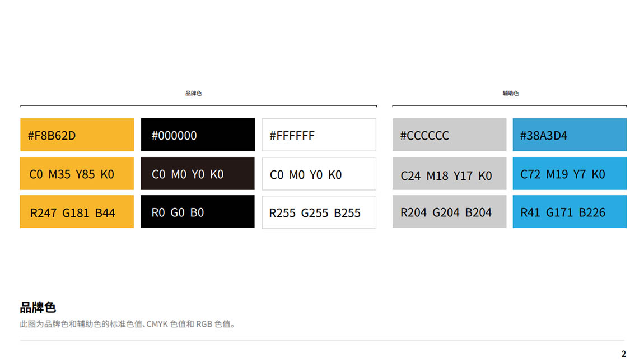Click the white C0 M0 Y0 K0 box

319,174
